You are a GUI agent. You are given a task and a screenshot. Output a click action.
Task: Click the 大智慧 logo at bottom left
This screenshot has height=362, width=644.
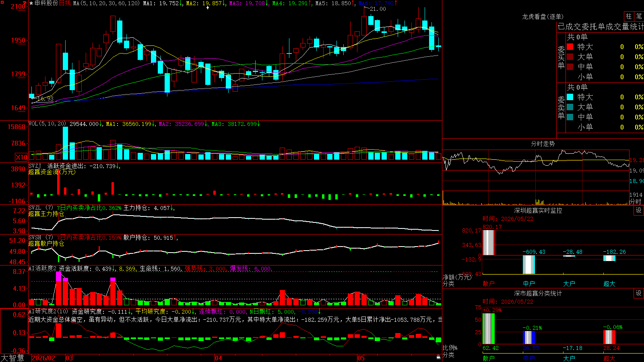point(12,358)
